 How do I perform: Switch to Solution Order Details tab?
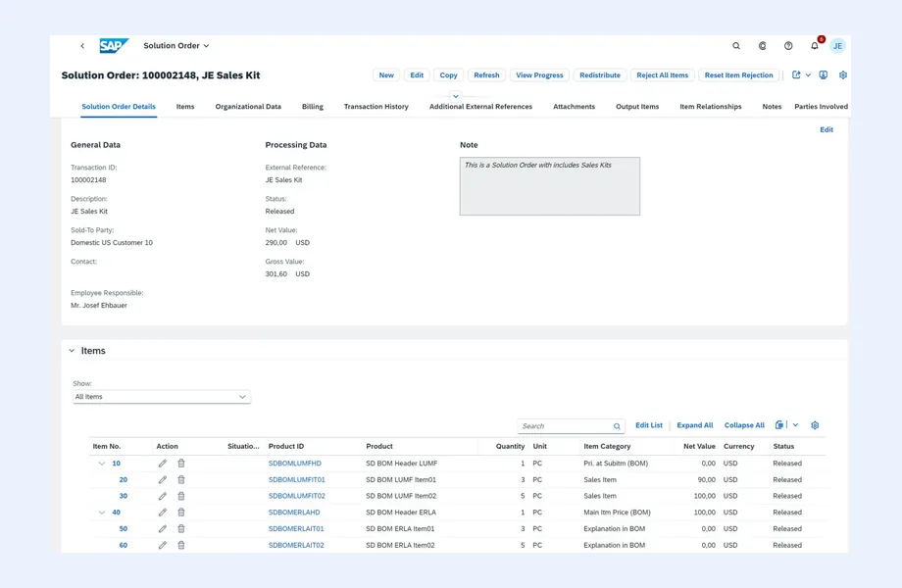pos(119,107)
